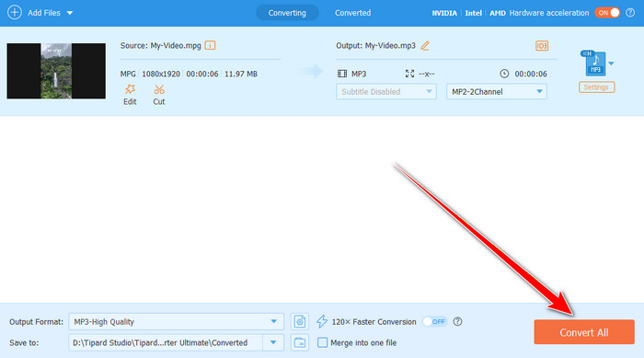This screenshot has width=644, height=358.
Task: Expand the Subtitle Disabled dropdown
Action: [x=386, y=92]
